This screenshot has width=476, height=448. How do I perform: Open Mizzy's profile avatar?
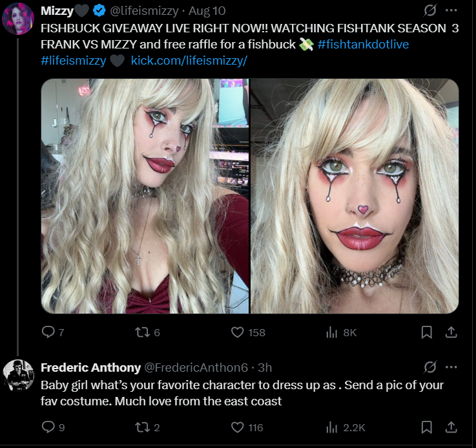tap(18, 19)
